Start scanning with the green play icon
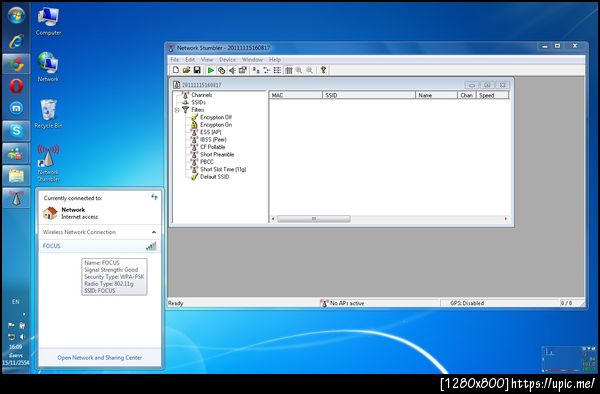This screenshot has width=600, height=394. (x=210, y=70)
